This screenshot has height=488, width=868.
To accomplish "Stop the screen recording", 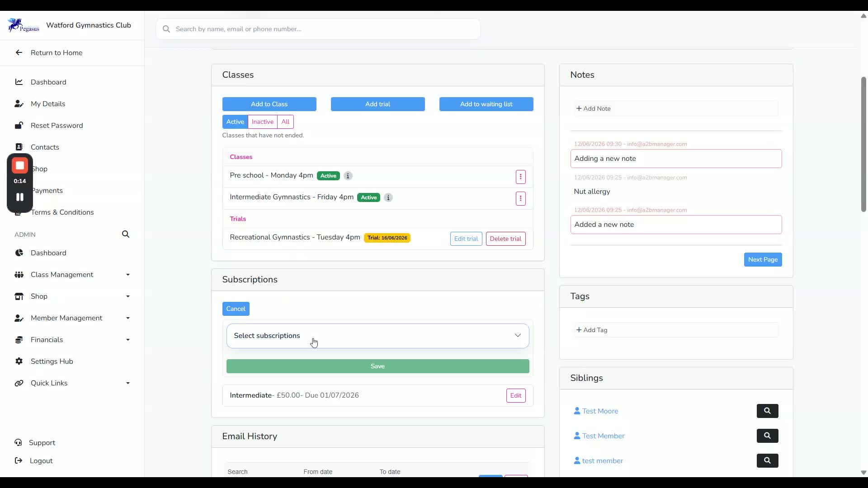I will click(20, 165).
